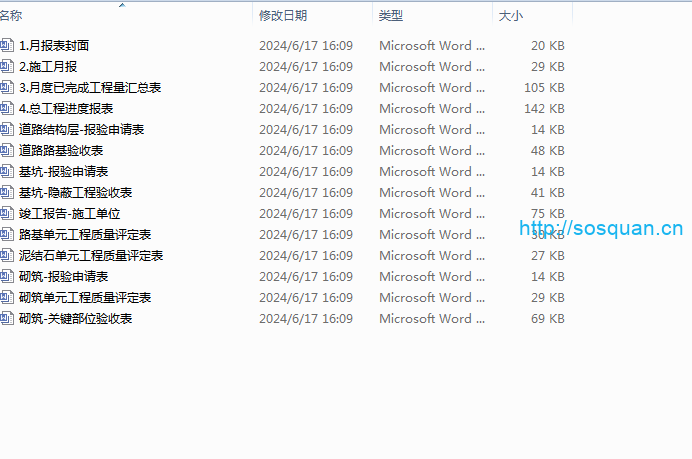Viewport: 692px width, 459px height.
Task: Click the sosquan.cn watermark link
Action: click(x=600, y=228)
